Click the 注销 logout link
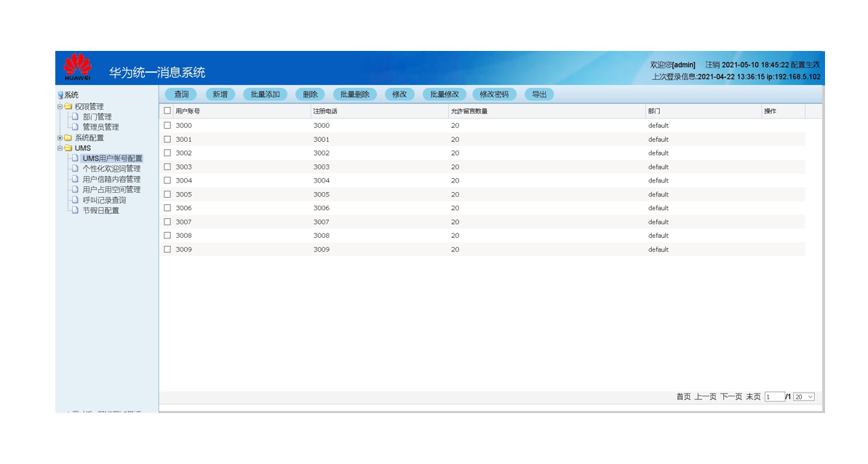Image resolution: width=868 pixels, height=464 pixels. click(x=712, y=65)
